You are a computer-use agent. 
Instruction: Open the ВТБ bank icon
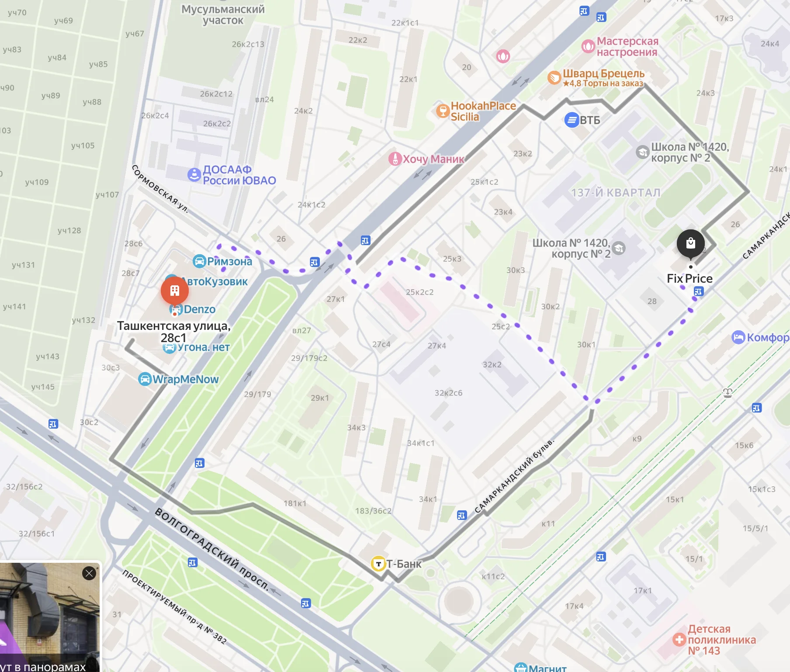coord(572,120)
